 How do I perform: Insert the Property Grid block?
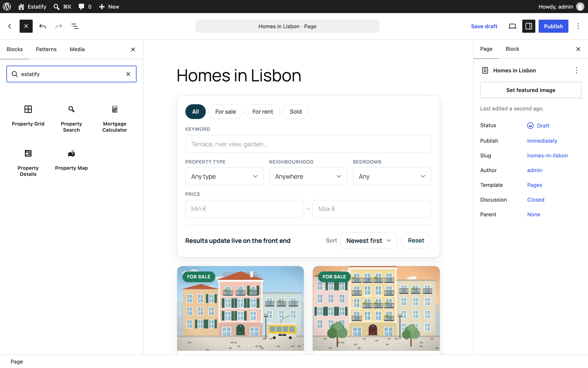tap(28, 116)
